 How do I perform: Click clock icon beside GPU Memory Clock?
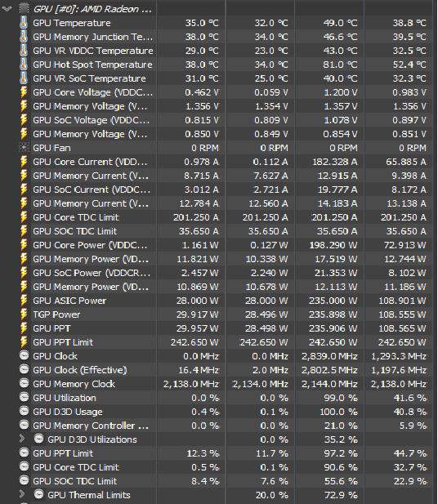click(x=25, y=383)
